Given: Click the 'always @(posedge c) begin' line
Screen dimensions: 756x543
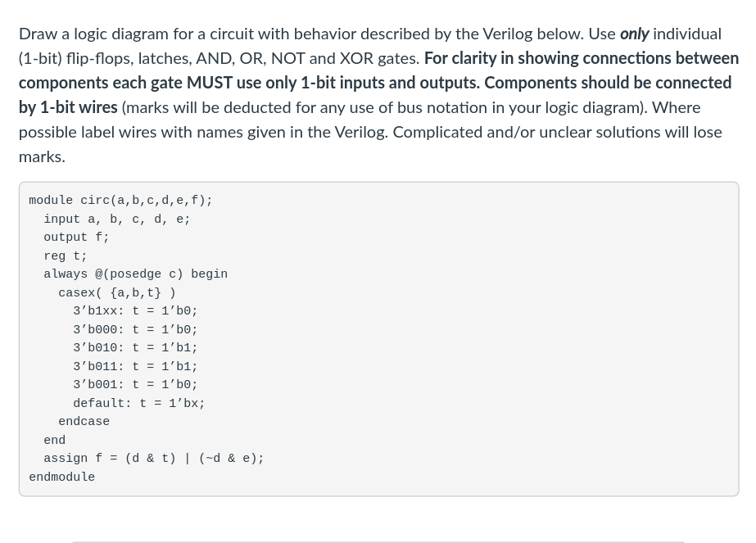Looking at the screenshot, I should tap(135, 274).
